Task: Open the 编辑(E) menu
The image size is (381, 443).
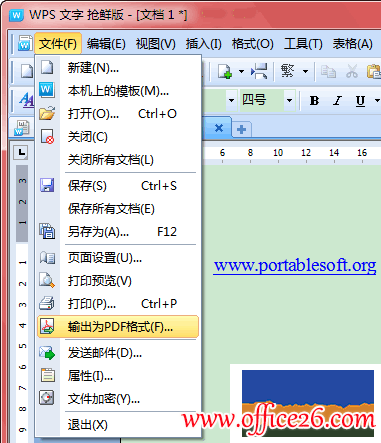Action: point(106,44)
